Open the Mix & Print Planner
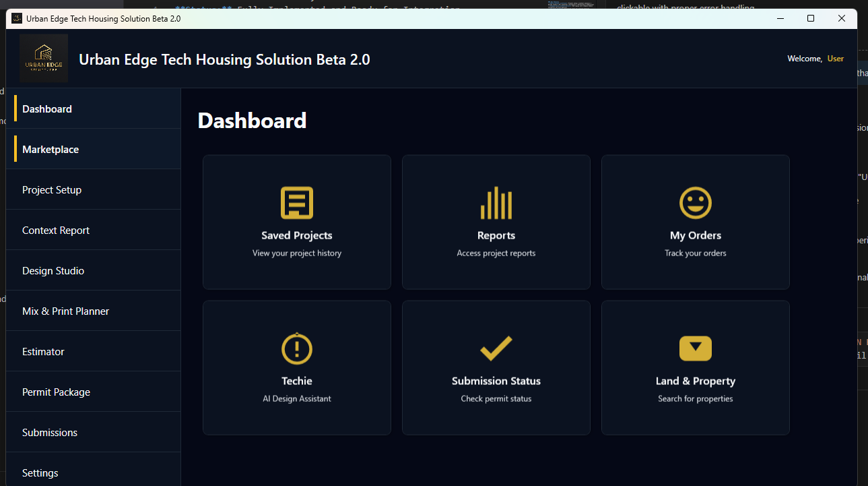Viewport: 868px width, 486px height. 65,311
